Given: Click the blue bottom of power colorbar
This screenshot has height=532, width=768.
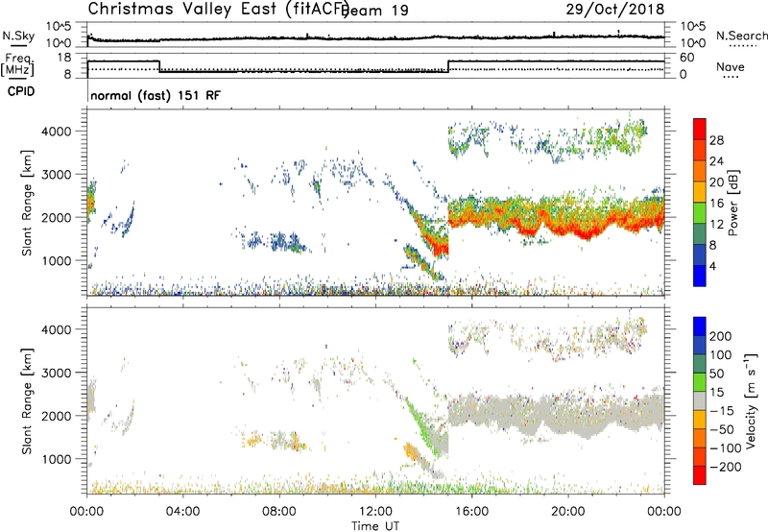Looking at the screenshot, I should 700,276.
